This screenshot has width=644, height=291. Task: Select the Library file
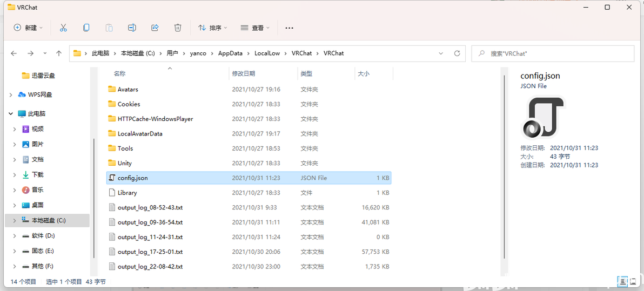[249, 193]
